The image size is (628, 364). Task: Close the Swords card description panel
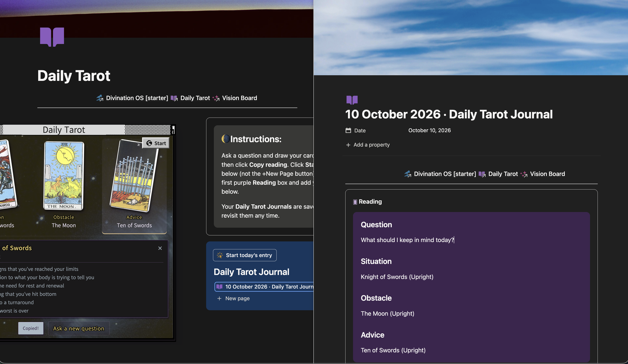point(160,248)
